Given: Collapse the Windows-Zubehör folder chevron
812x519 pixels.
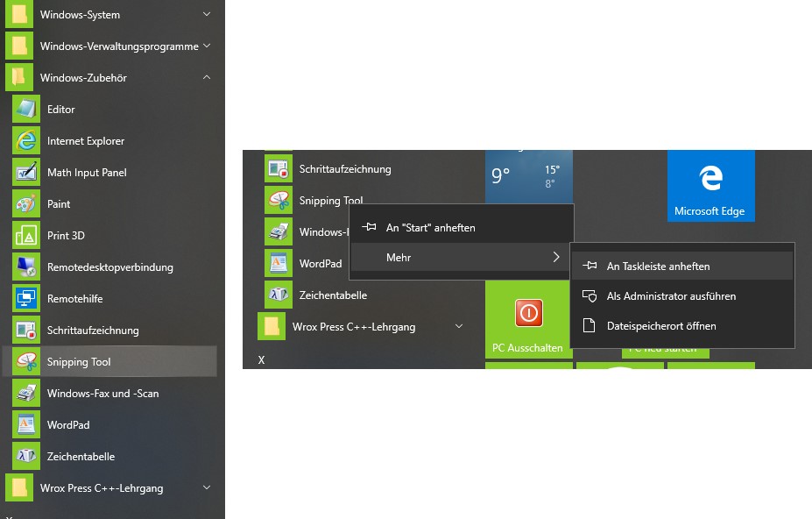Looking at the screenshot, I should click(207, 78).
